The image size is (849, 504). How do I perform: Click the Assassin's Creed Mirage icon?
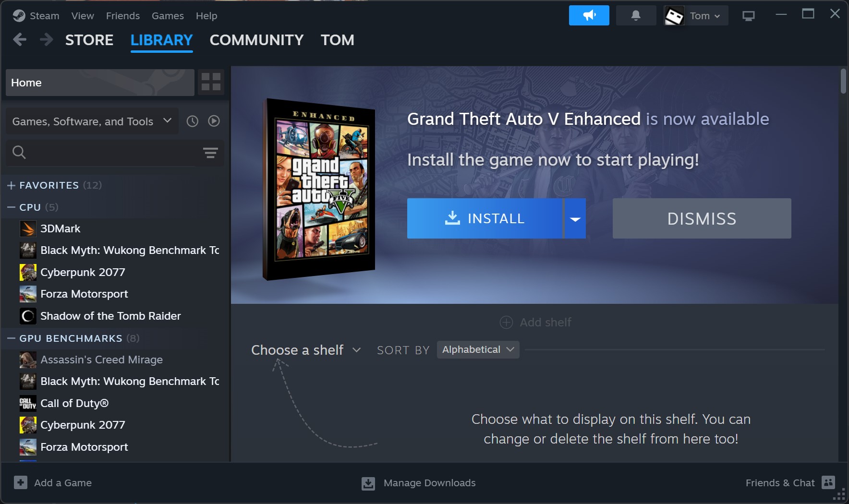[x=28, y=360]
